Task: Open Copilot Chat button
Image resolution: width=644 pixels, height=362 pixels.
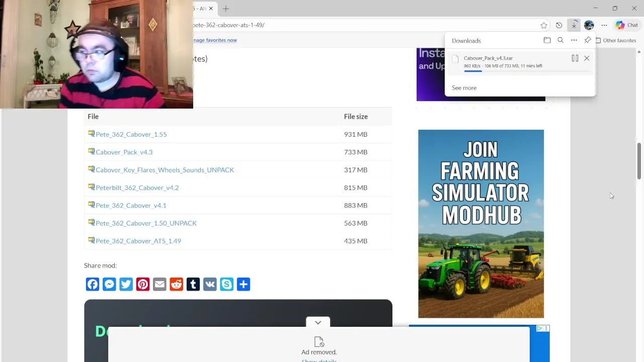Action: click(627, 25)
